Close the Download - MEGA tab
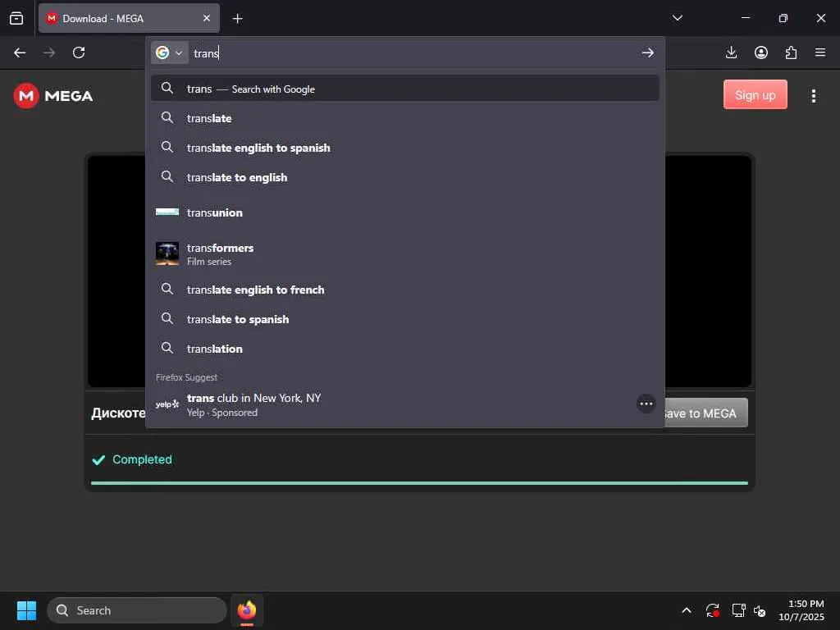The width and height of the screenshot is (840, 630). click(206, 18)
